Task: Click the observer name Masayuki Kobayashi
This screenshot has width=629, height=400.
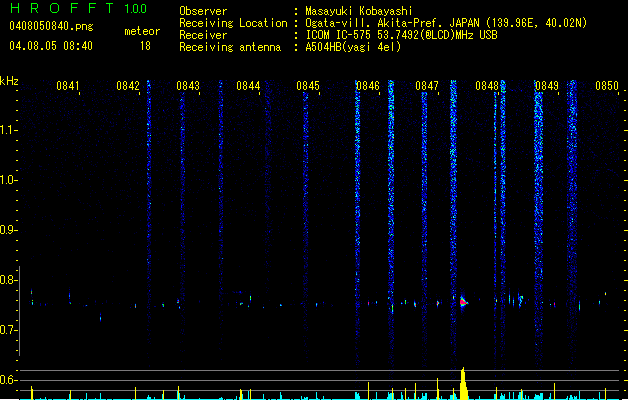Action: pos(359,11)
